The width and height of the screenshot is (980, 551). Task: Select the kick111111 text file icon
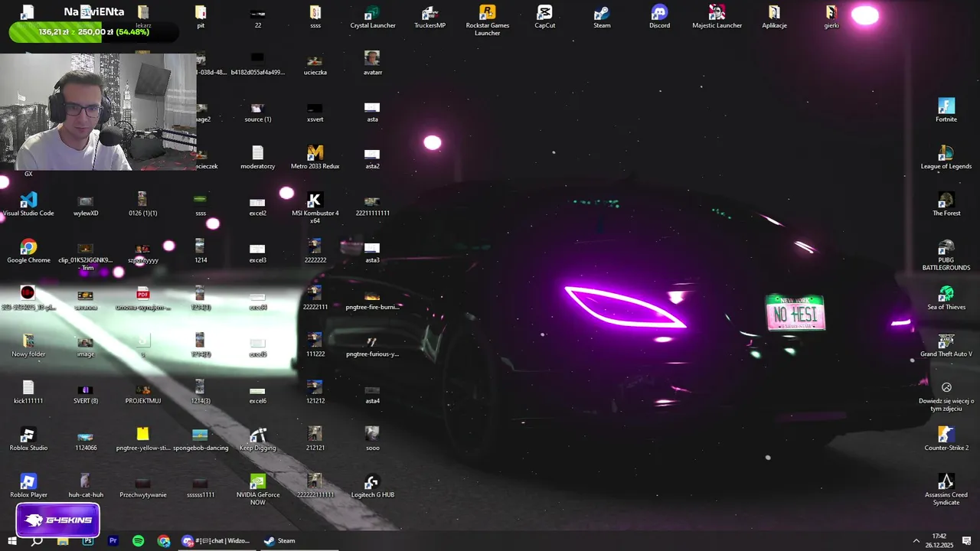(x=28, y=392)
